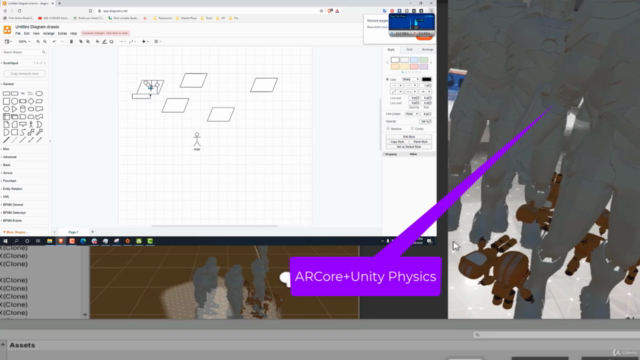Enable the Comic checkbox
The image size is (640, 360).
(x=412, y=129)
